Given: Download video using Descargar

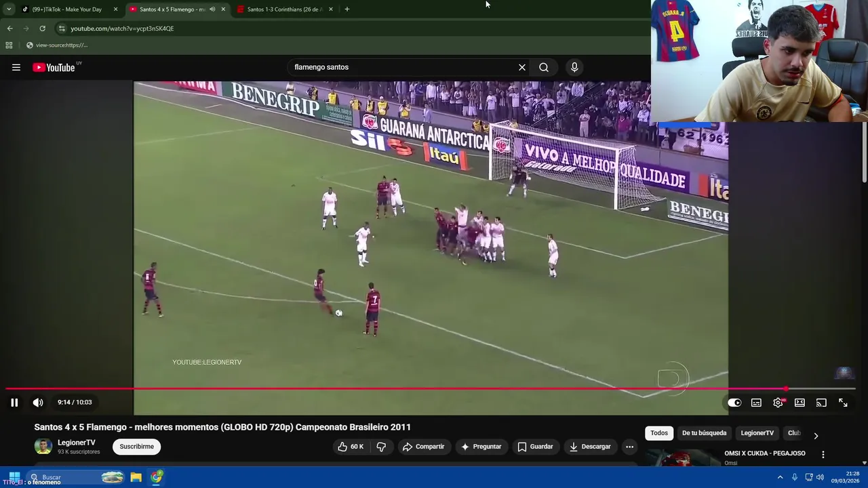Looking at the screenshot, I should pos(591,447).
